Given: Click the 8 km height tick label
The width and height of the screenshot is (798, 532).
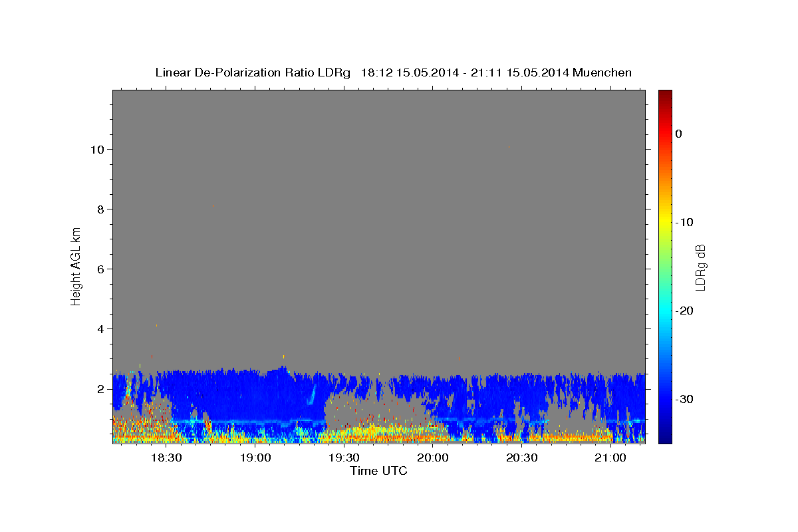Looking at the screenshot, I should coord(100,209).
